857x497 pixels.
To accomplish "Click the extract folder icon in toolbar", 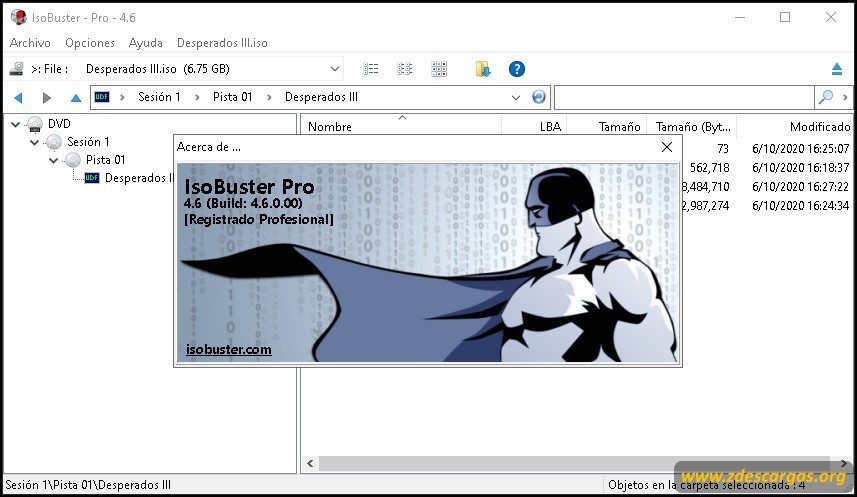I will coord(483,69).
